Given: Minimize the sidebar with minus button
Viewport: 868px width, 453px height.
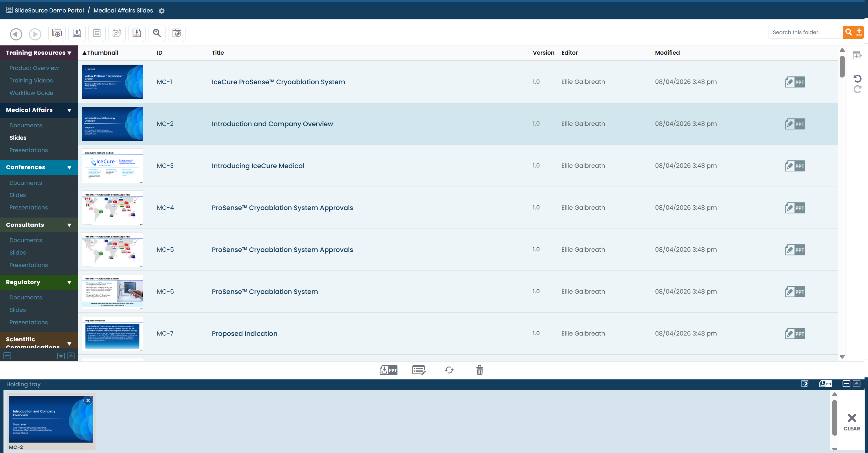Looking at the screenshot, I should point(7,356).
